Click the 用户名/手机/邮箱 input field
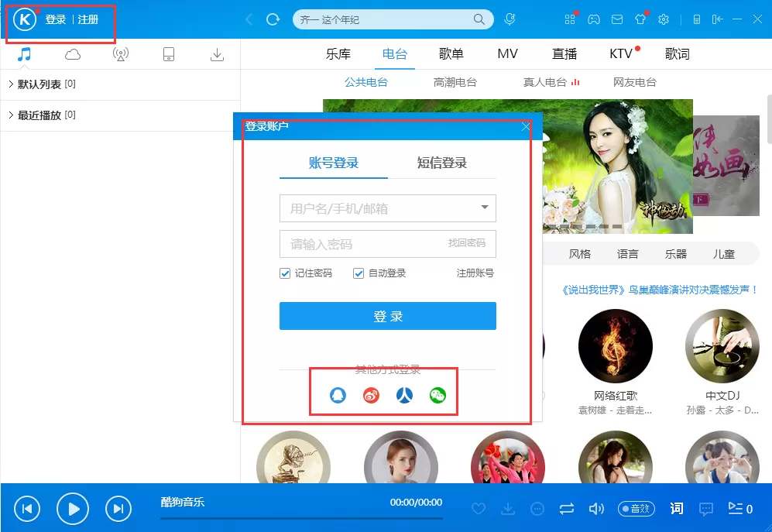The width and height of the screenshot is (772, 532). point(387,208)
